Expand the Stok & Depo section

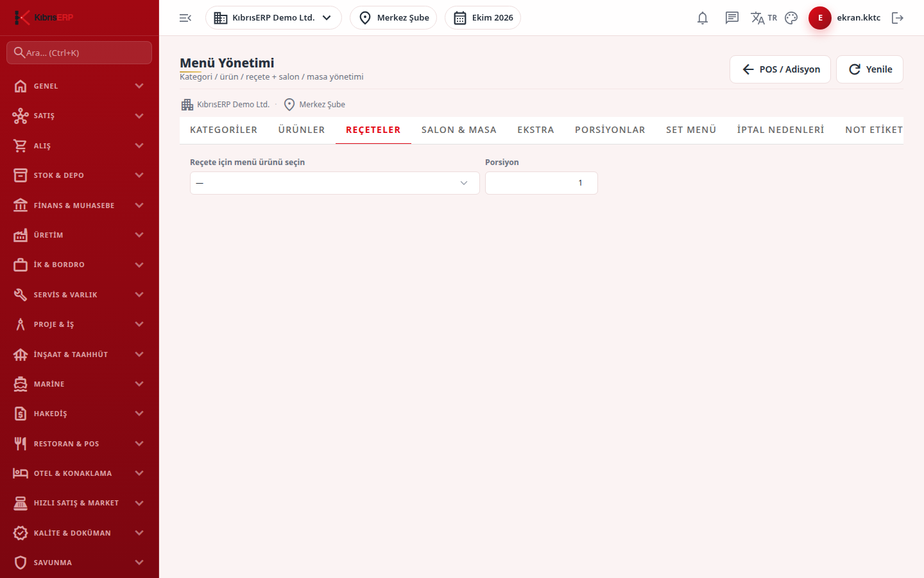(x=80, y=175)
